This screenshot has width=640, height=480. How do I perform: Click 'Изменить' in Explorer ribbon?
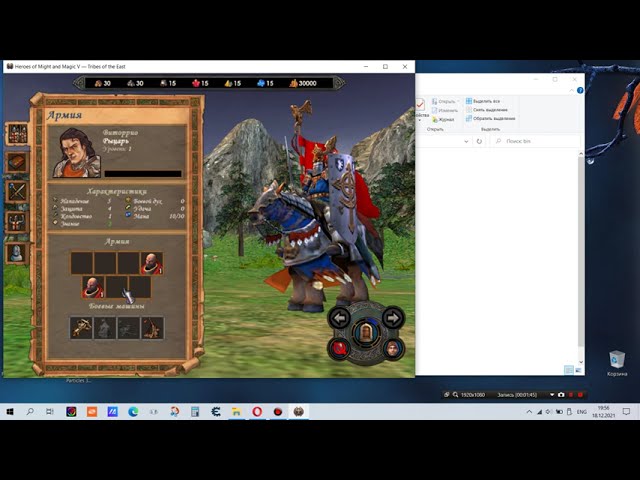point(445,111)
